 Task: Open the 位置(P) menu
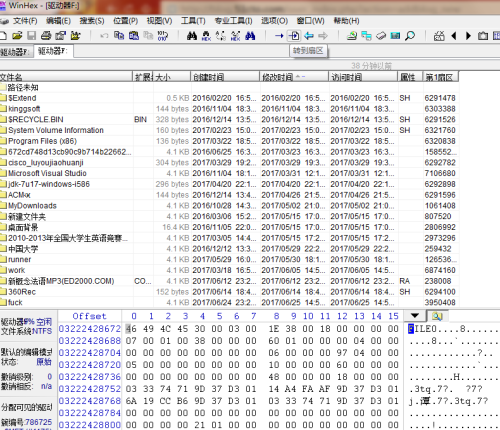click(126, 21)
